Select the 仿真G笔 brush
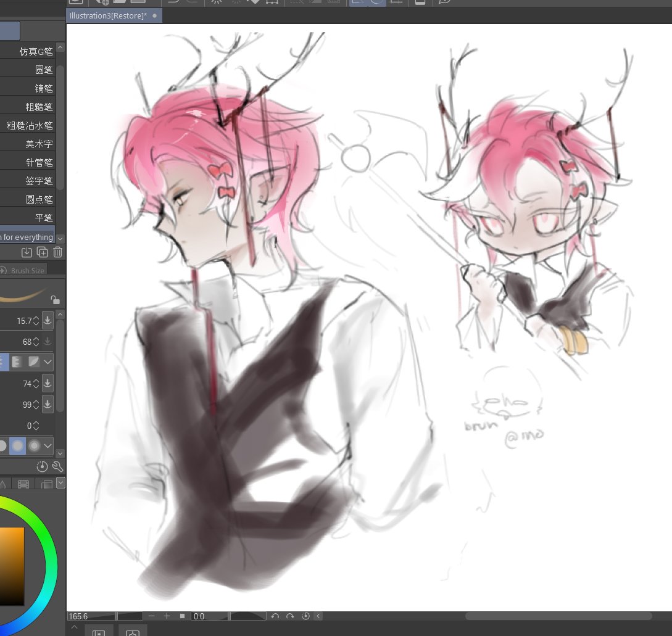The image size is (672, 636). pos(27,51)
